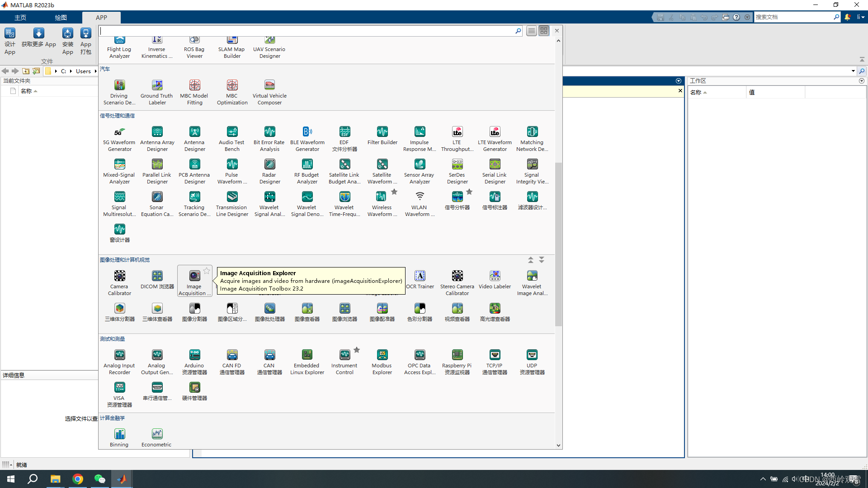
Task: Unfavorite the Instrument Control app star
Action: point(357,350)
